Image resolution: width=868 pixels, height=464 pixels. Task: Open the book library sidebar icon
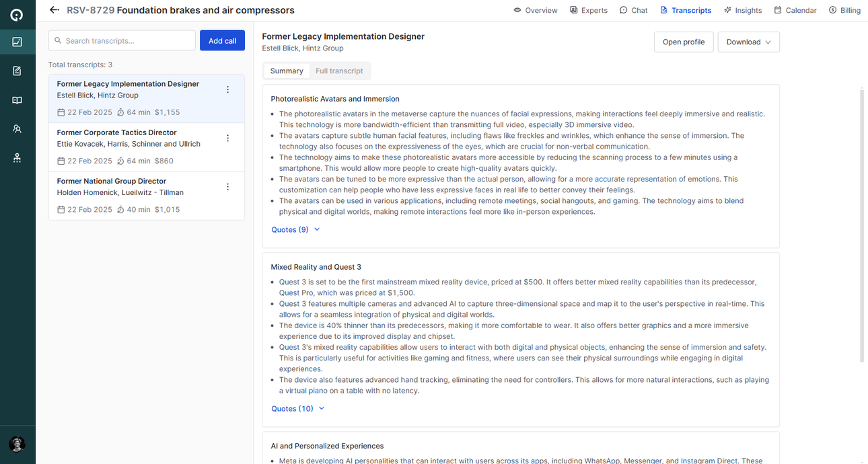pyautogui.click(x=17, y=100)
